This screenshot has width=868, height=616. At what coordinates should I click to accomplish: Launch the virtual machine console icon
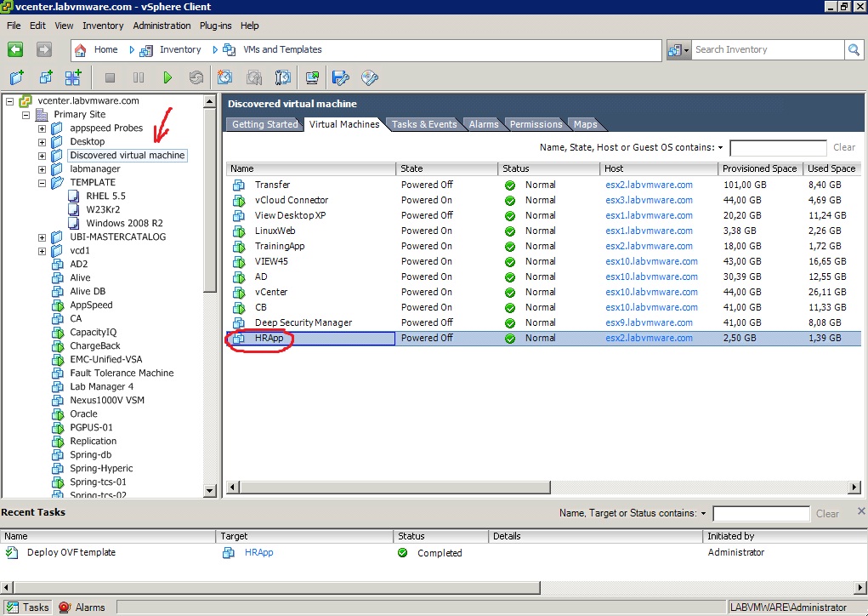312,77
